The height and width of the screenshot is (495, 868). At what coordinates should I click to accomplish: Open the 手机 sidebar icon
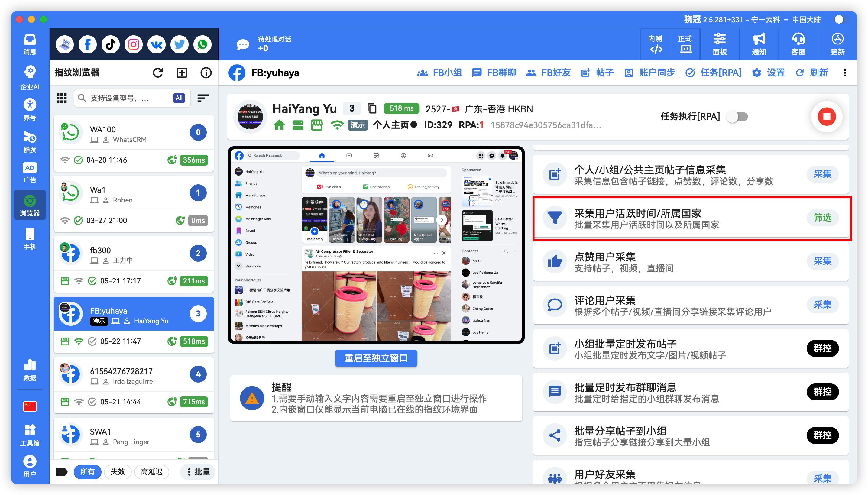(x=30, y=238)
